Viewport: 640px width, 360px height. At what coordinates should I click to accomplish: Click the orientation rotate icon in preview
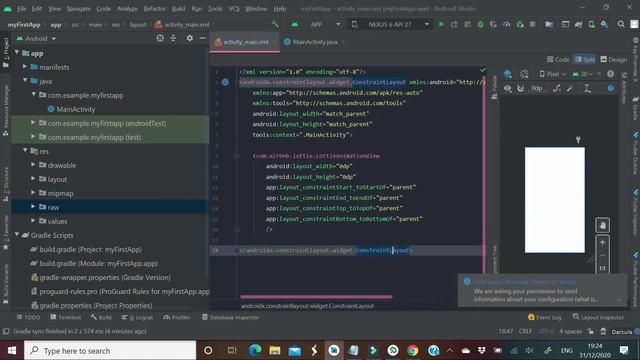coord(524,74)
